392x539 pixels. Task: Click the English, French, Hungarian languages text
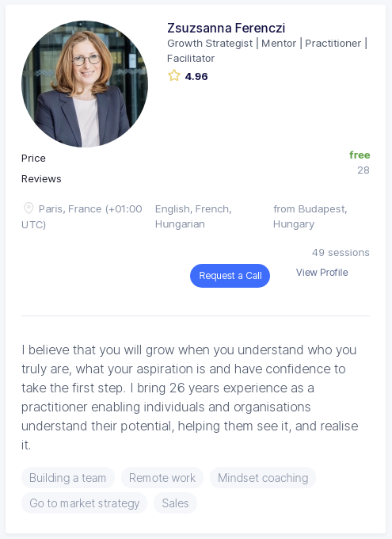coord(193,216)
